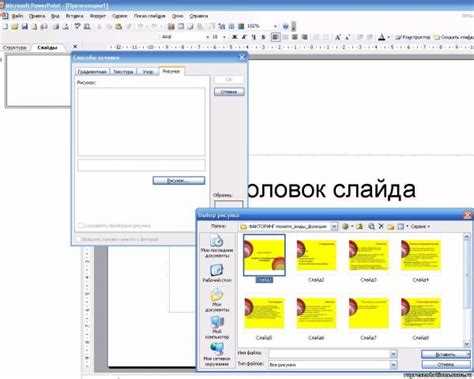
Task: Click the align left toolbar icon
Action: tap(275, 37)
